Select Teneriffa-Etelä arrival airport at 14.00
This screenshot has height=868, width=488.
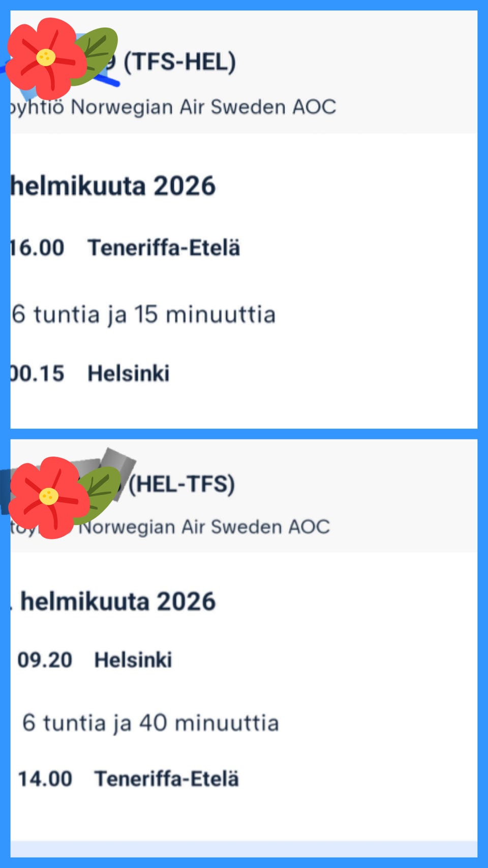pos(166,779)
